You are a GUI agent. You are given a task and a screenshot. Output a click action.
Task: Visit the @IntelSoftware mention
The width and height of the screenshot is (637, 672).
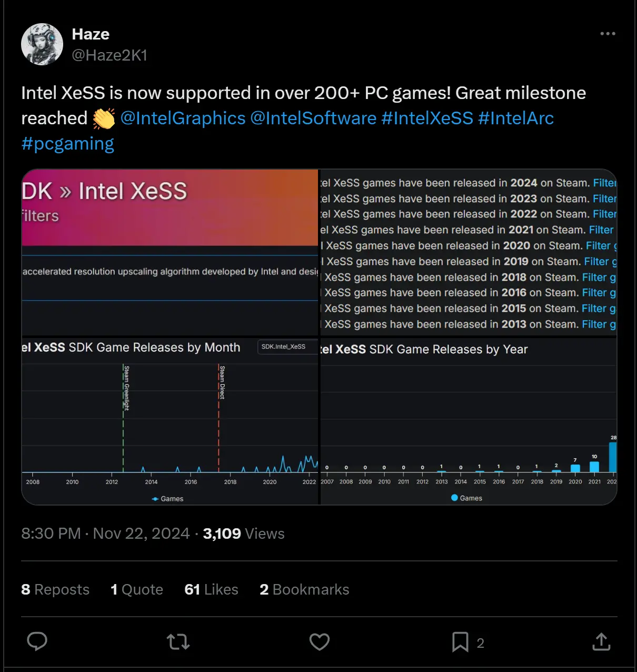(x=313, y=118)
